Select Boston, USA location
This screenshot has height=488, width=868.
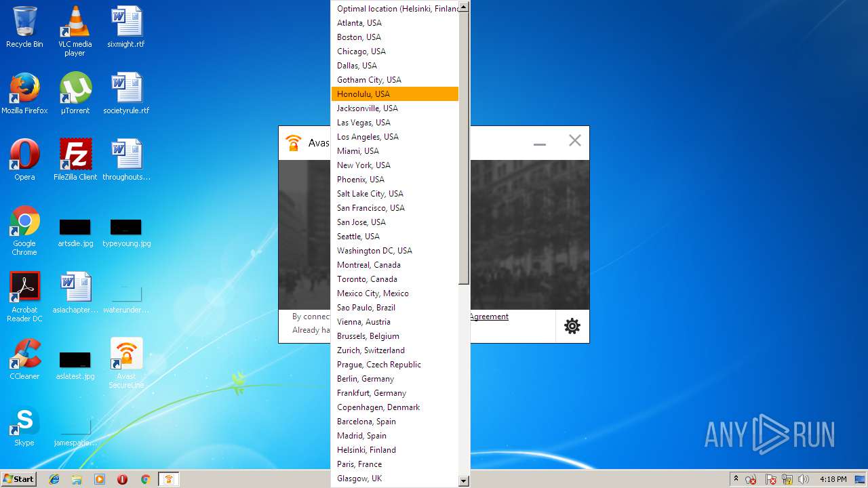tap(395, 37)
